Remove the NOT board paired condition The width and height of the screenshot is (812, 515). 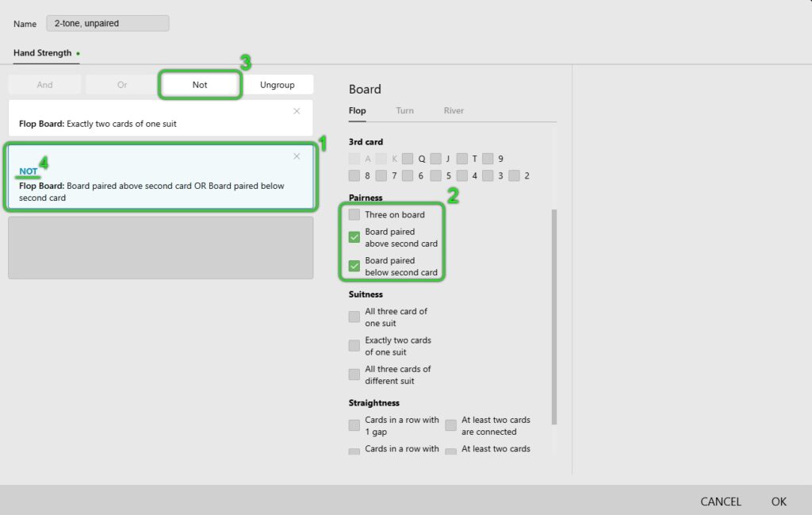click(x=297, y=156)
